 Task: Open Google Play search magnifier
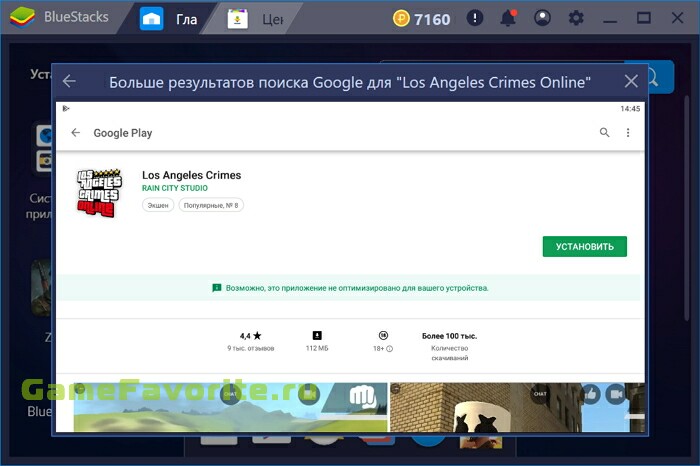tap(604, 133)
